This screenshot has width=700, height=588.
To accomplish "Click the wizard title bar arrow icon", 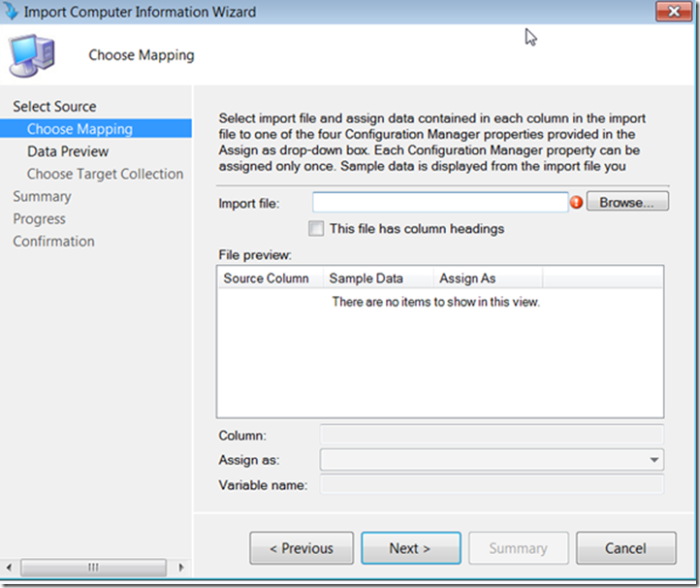I will click(x=10, y=11).
